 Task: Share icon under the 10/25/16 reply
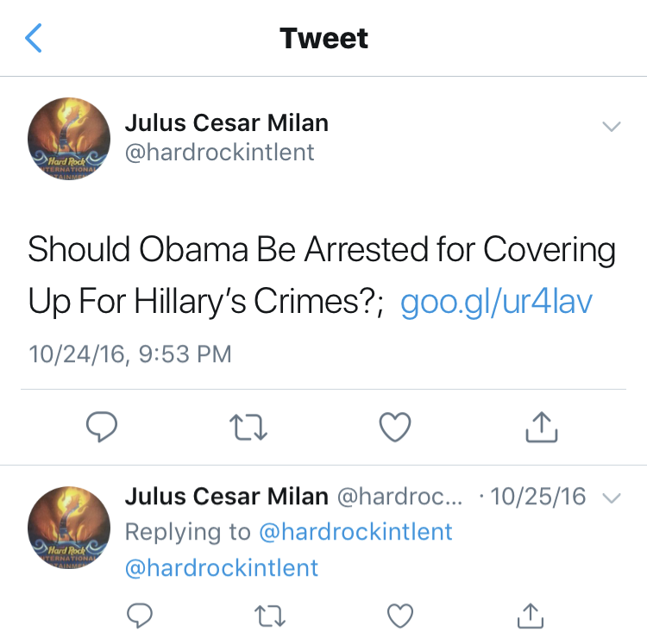[x=531, y=616]
